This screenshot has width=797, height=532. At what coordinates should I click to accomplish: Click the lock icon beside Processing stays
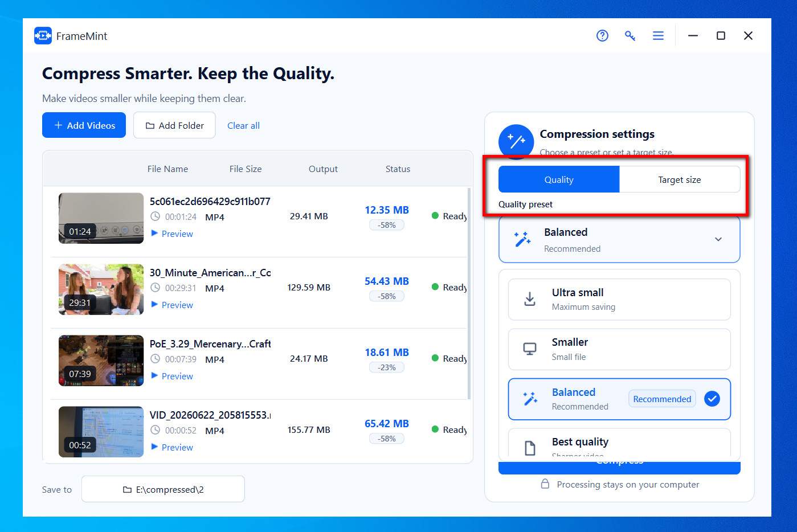click(545, 484)
